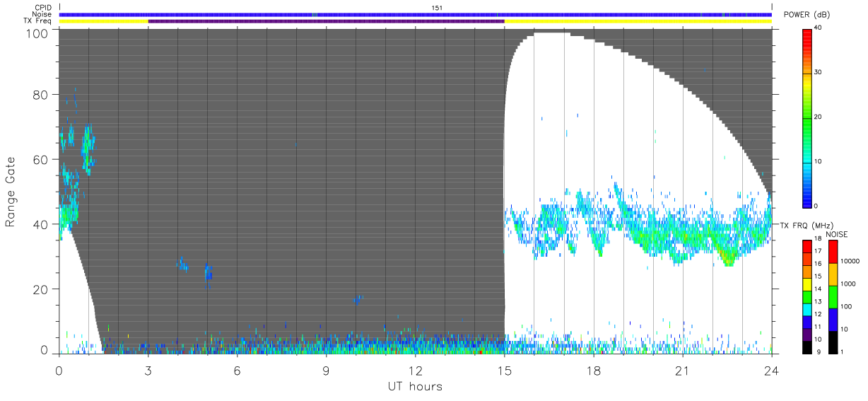The image size is (868, 401).
Task: Click the 21 tick label on the UT hours axis
Action: (x=683, y=371)
